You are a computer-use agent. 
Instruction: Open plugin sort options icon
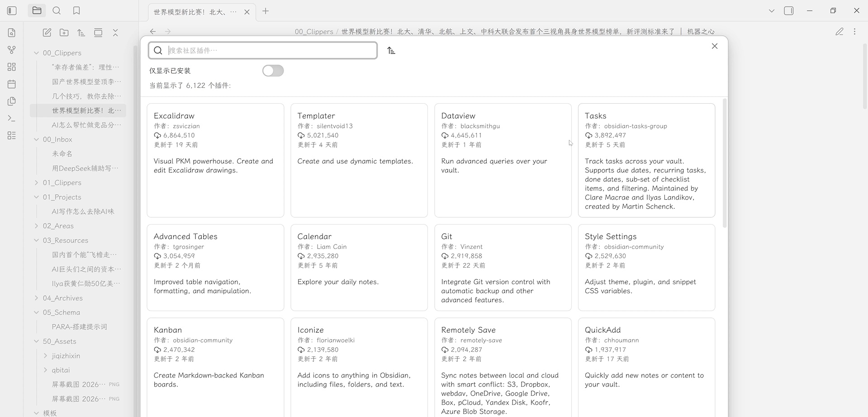click(391, 50)
